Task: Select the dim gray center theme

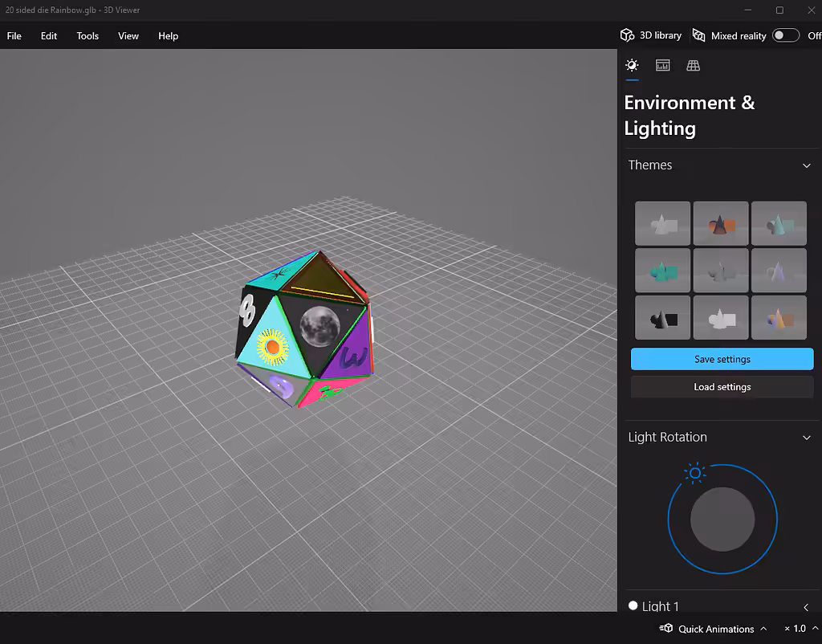Action: click(721, 271)
